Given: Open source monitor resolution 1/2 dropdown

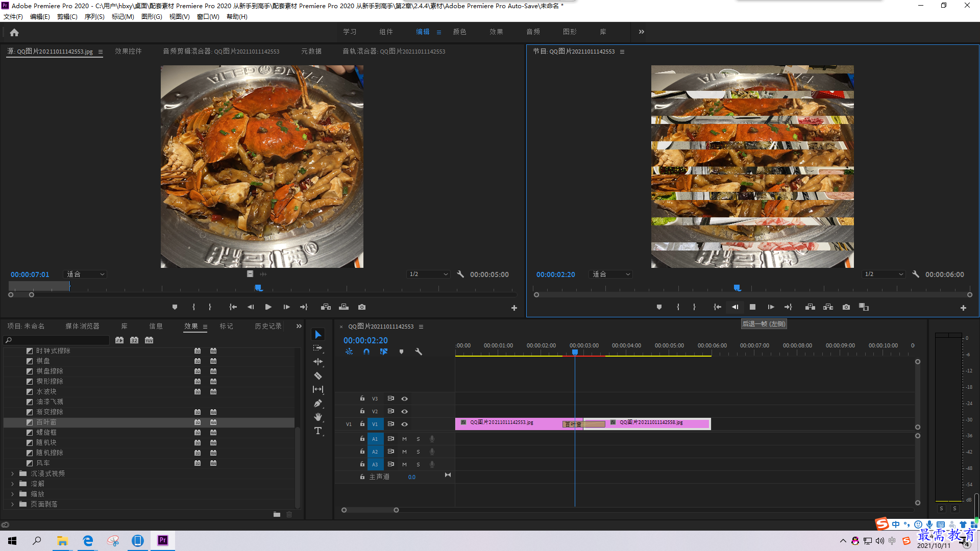Looking at the screenshot, I should (428, 274).
